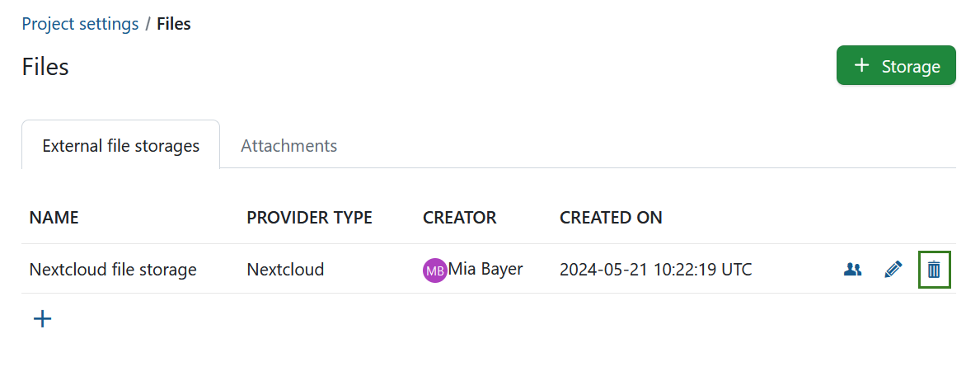Select the Nextcloud file storage name
The height and width of the screenshot is (367, 980).
[113, 269]
